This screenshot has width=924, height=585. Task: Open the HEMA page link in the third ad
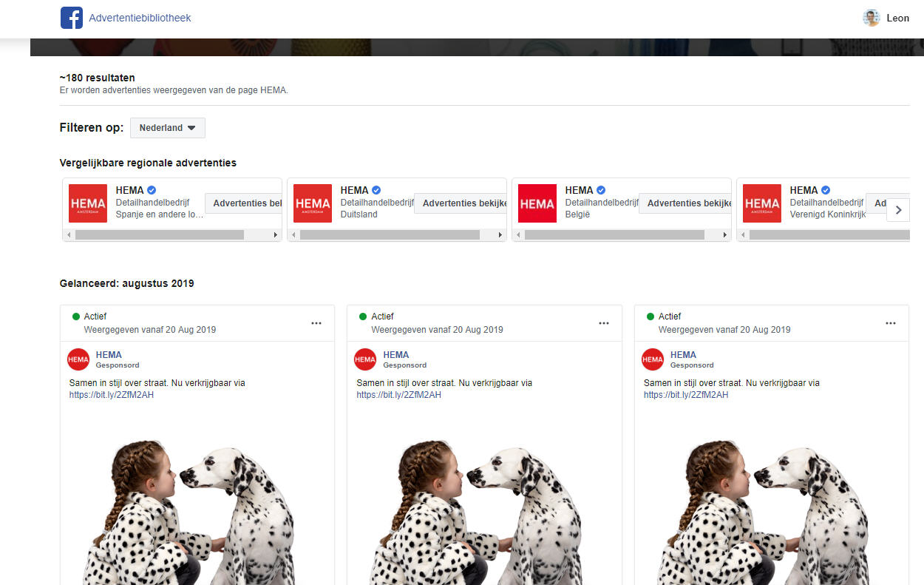[683, 355]
